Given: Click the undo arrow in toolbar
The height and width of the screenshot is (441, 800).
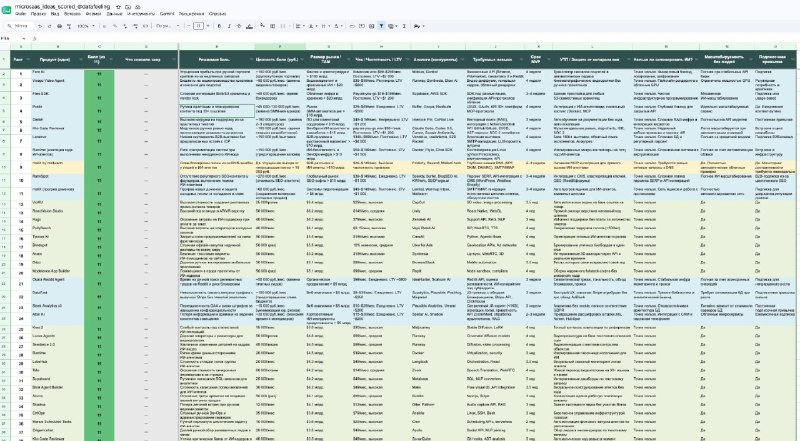Looking at the screenshot, I should (x=40, y=26).
